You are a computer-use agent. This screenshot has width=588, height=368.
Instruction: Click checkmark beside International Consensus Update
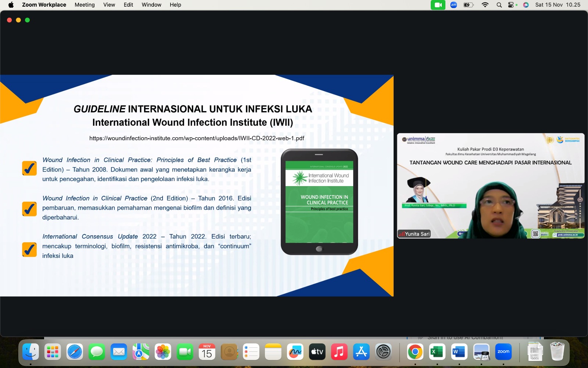pyautogui.click(x=29, y=249)
